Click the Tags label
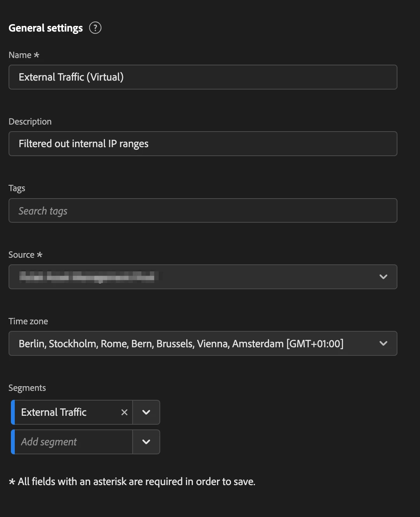Screen dimensions: 420x517 tap(17, 188)
